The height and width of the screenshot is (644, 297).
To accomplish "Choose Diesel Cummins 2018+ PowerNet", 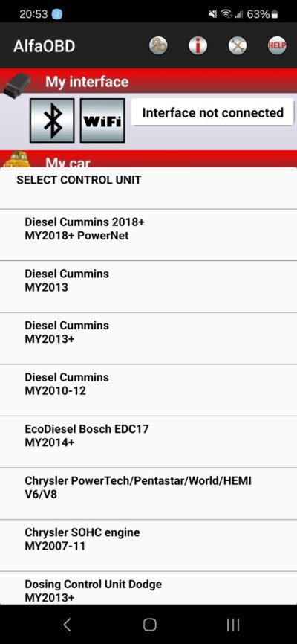I will tap(148, 234).
